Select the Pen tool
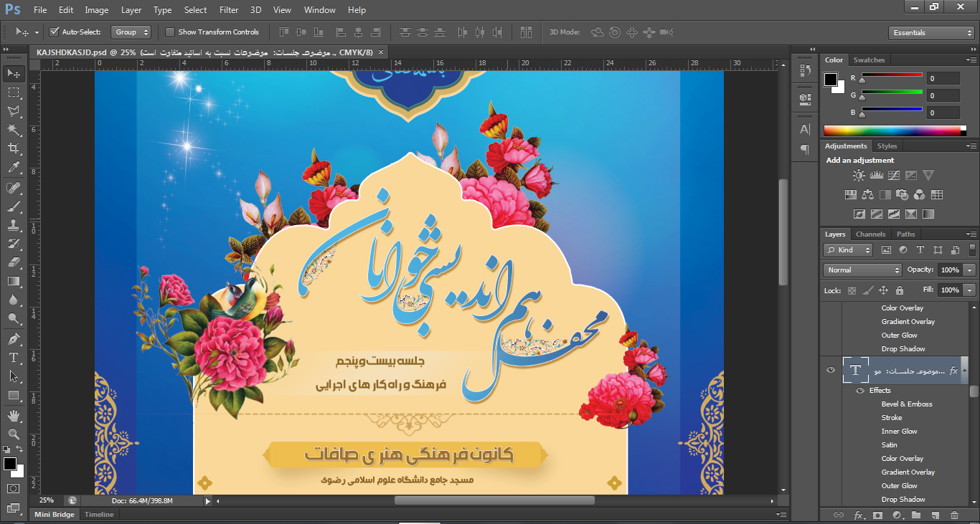The image size is (980, 524). pos(13,338)
